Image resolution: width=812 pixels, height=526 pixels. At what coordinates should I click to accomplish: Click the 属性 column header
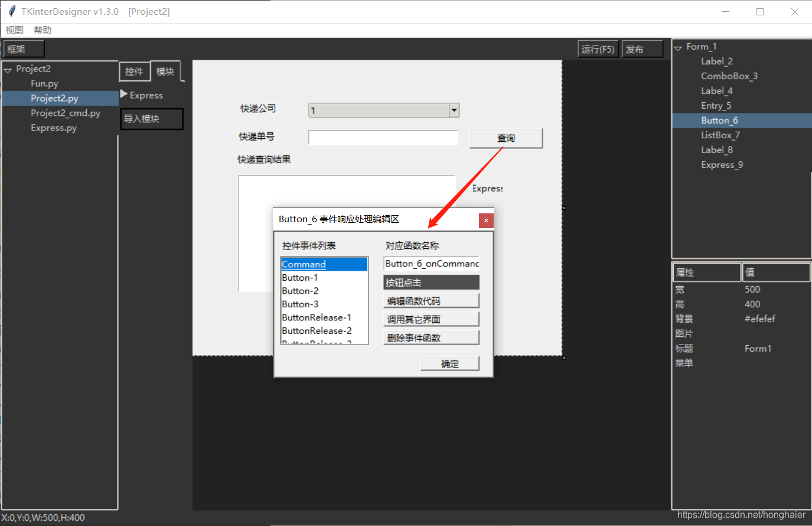[707, 272]
